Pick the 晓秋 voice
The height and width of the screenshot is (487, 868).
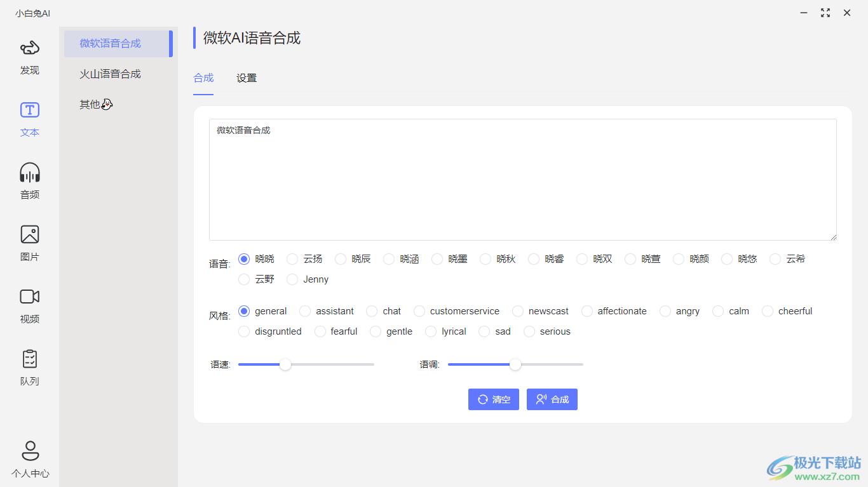tap(485, 259)
